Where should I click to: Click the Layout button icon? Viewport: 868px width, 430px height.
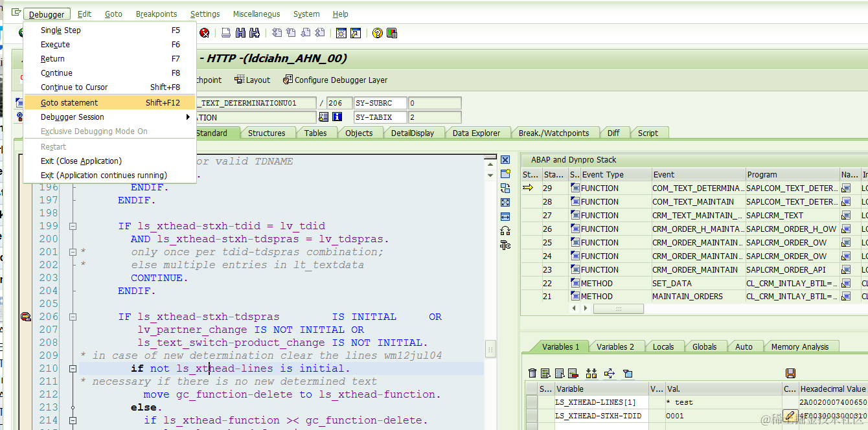239,80
